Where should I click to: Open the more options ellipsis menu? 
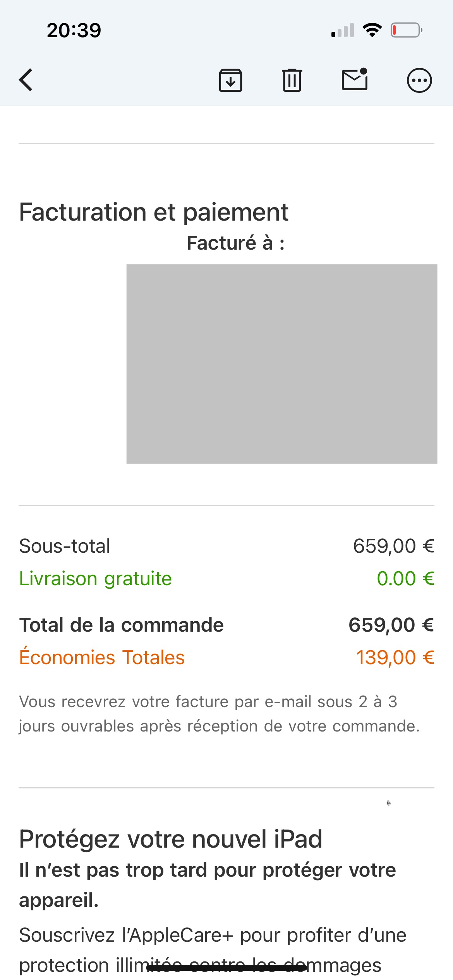click(x=419, y=81)
